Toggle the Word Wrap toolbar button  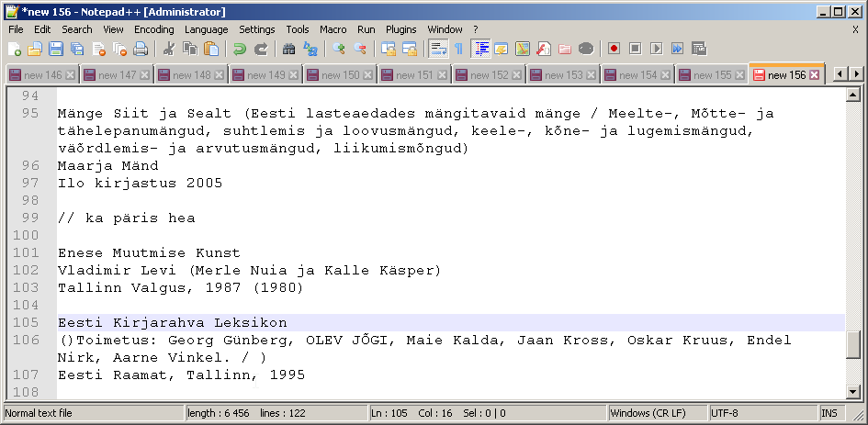(438, 49)
